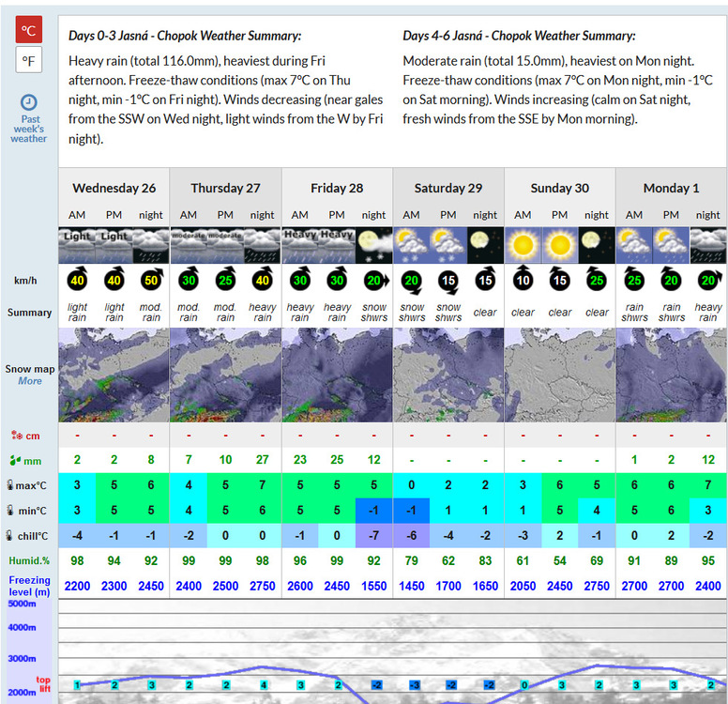Viewport: 728px width, 704px height.
Task: Click Thursday night 2750 freezing level
Action: pyautogui.click(x=263, y=586)
